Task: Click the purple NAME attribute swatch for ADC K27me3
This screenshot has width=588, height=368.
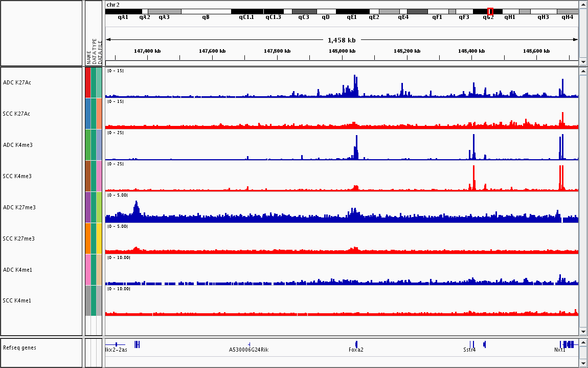Action: pyautogui.click(x=88, y=207)
